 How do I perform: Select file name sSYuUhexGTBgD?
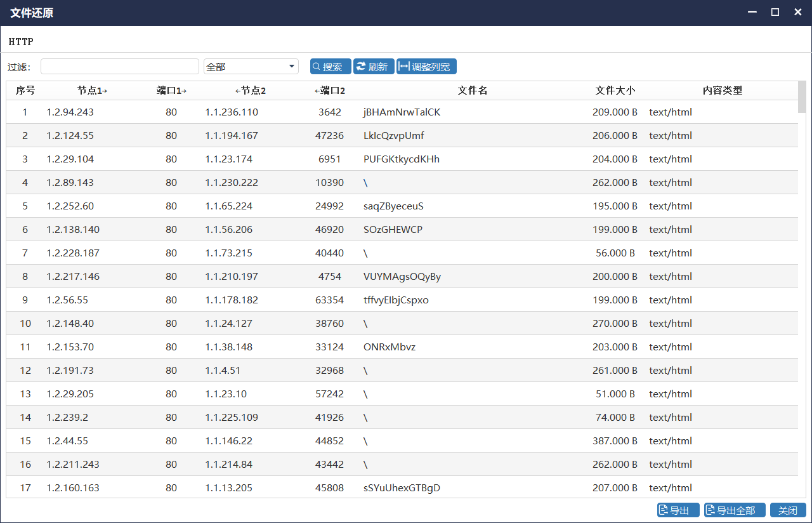point(402,488)
